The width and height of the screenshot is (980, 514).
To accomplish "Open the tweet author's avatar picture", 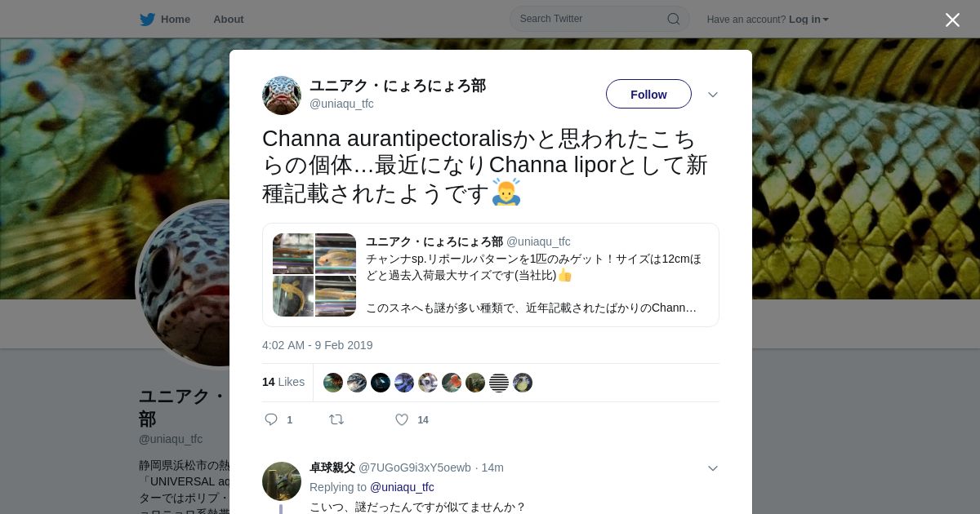I will [x=282, y=95].
